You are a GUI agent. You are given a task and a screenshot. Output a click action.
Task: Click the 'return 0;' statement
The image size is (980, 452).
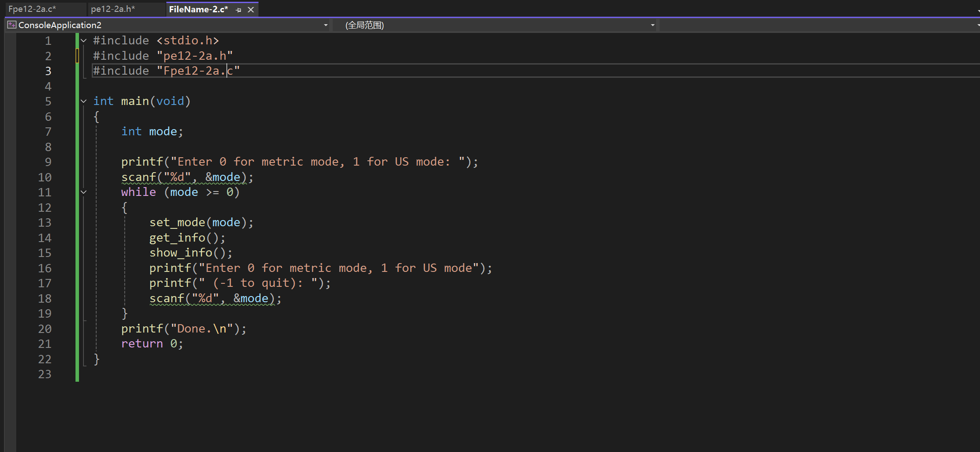point(152,344)
